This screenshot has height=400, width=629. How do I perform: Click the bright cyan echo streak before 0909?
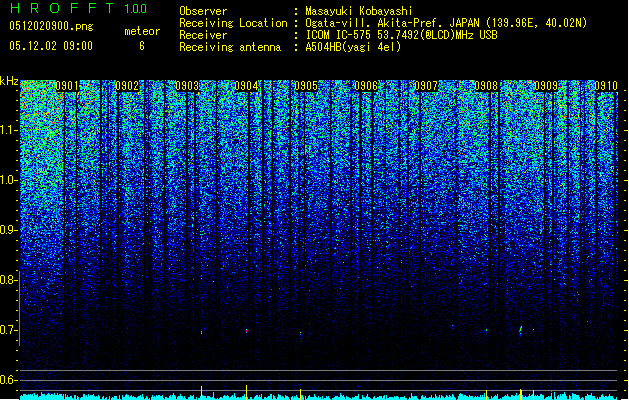521,331
